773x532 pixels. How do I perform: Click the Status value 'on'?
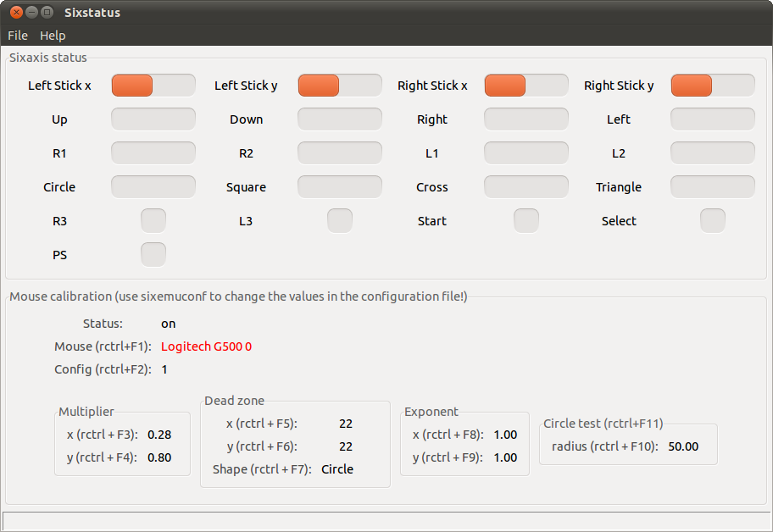coord(168,324)
